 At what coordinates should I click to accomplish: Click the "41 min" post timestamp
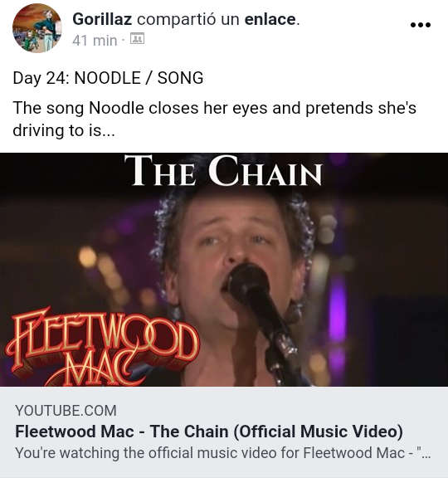click(x=95, y=41)
